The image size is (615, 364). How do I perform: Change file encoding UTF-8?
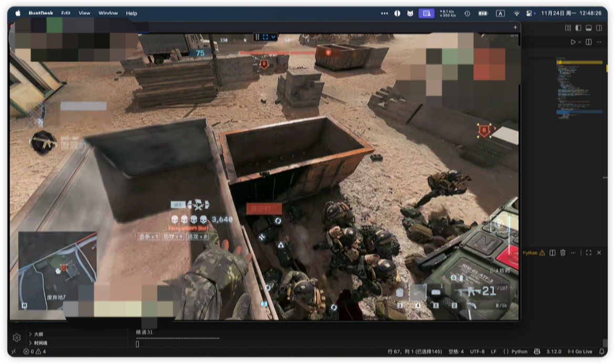pyautogui.click(x=477, y=351)
